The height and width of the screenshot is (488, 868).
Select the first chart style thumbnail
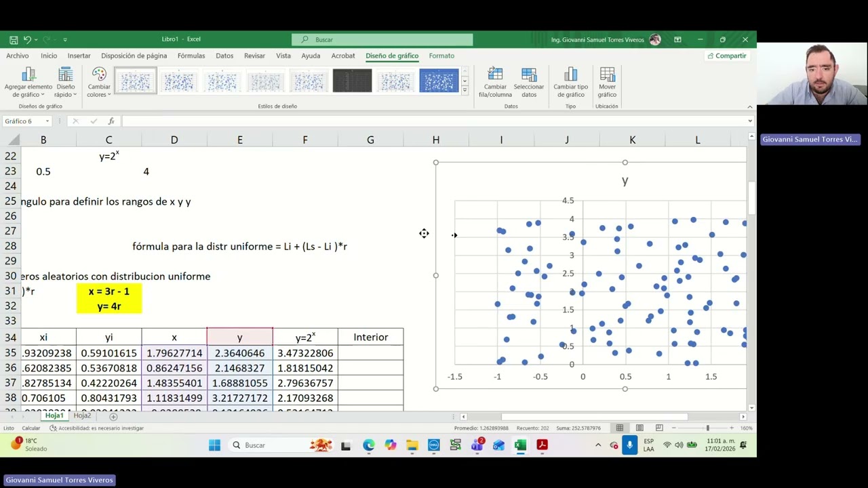click(136, 81)
